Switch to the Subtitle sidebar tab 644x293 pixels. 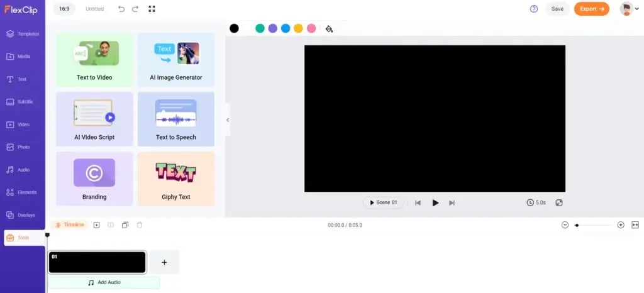click(23, 102)
